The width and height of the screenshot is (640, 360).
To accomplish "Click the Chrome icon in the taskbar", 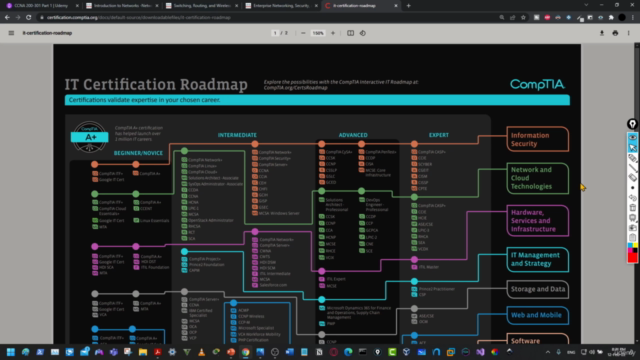I will pos(245,352).
